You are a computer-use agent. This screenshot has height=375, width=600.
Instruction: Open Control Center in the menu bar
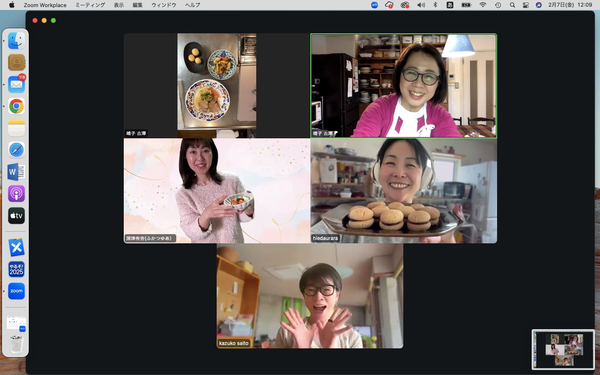tap(526, 5)
